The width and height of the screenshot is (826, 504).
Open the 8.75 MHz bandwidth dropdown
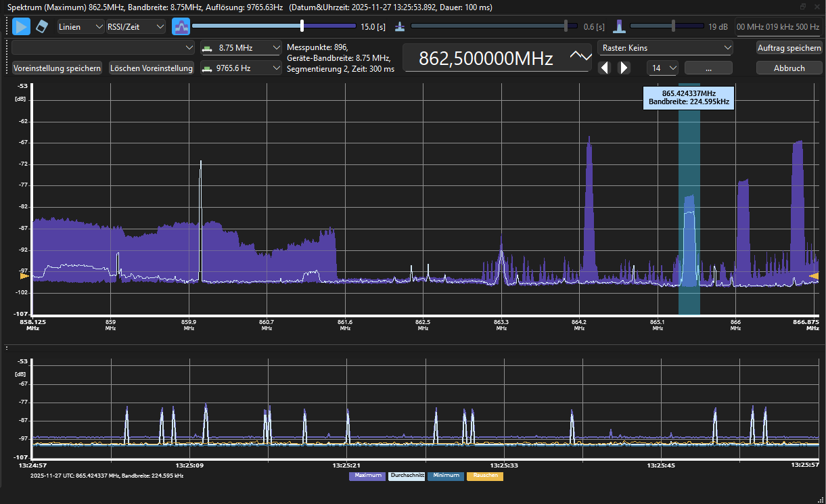tap(241, 48)
